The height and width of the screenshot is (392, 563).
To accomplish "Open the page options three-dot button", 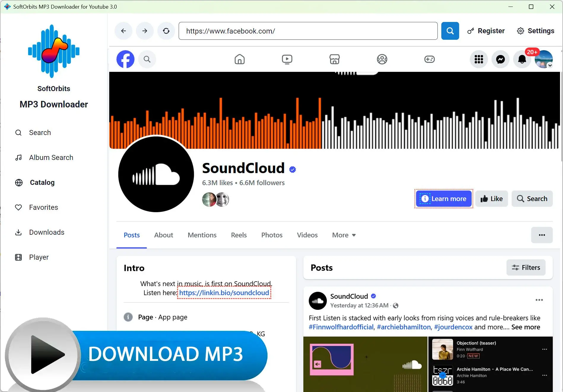I will (542, 235).
